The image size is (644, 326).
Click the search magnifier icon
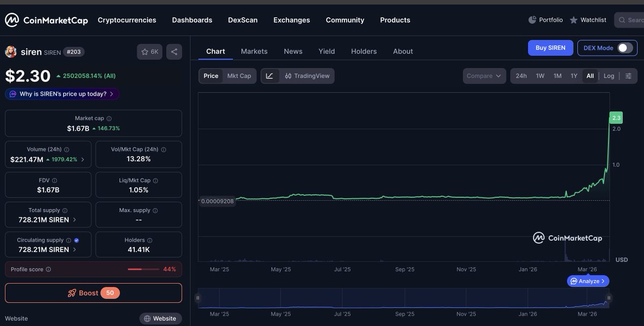623,20
